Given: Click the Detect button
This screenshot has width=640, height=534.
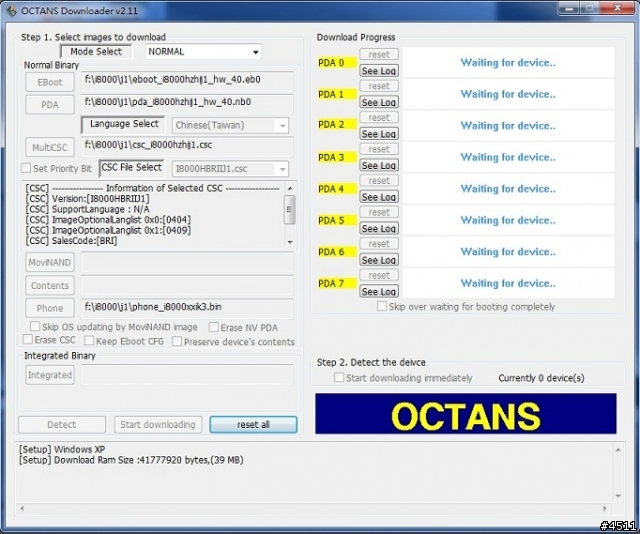Looking at the screenshot, I should (62, 425).
